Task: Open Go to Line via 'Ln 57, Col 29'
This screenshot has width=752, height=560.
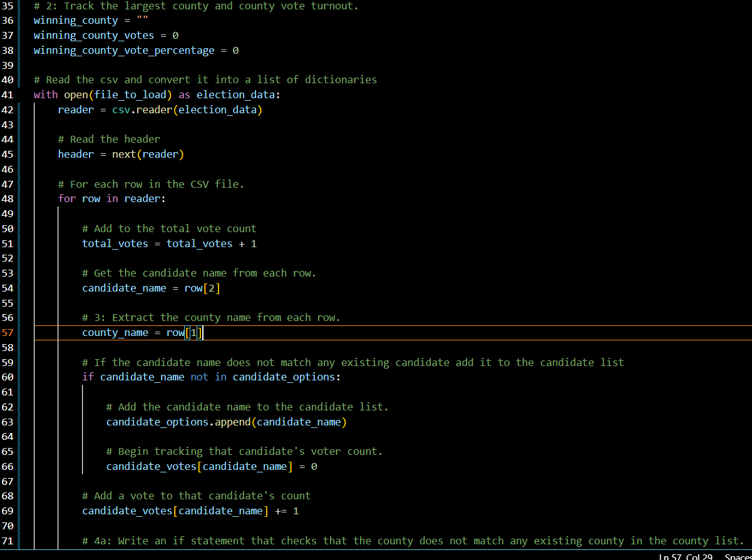Action: click(686, 556)
